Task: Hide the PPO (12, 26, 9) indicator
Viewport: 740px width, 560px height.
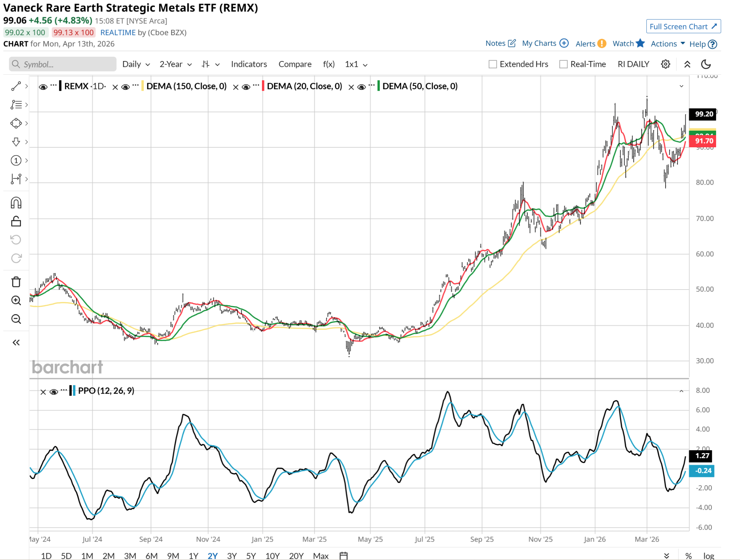Action: (x=53, y=392)
